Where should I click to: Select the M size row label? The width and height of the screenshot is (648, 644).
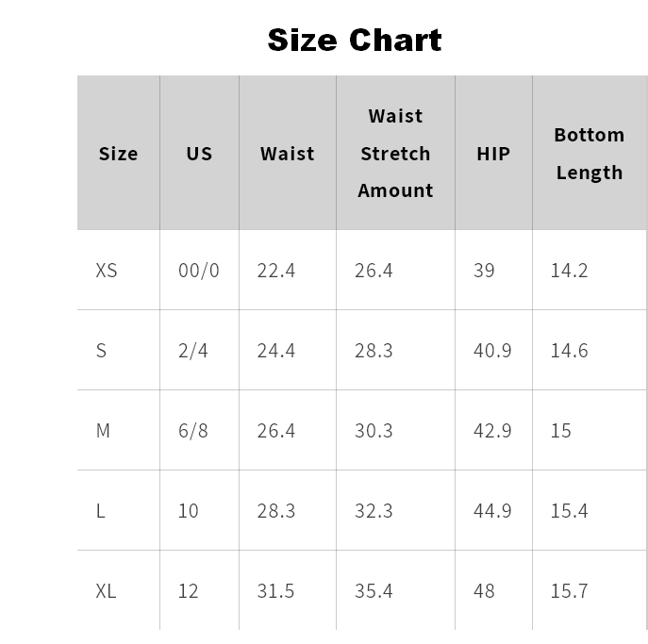point(103,431)
